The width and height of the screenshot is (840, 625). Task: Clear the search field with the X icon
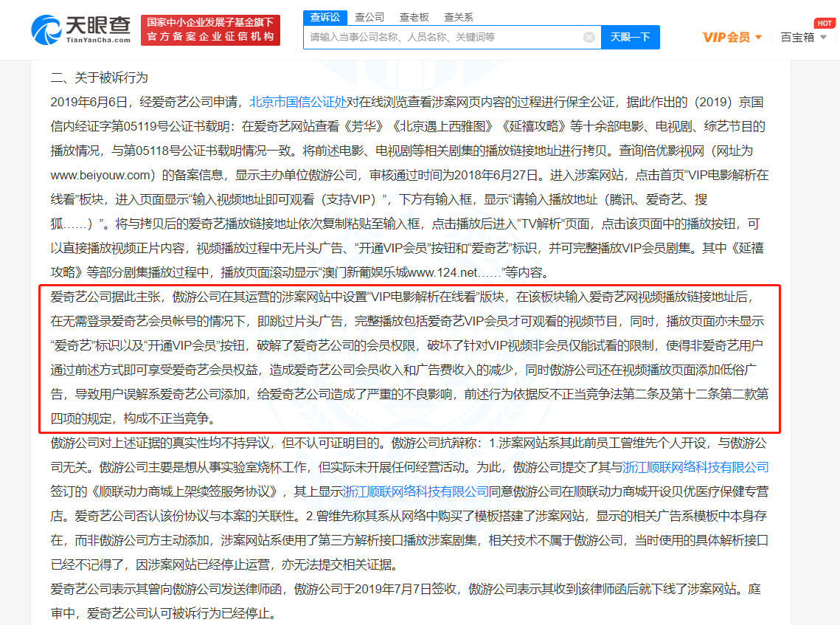[589, 37]
